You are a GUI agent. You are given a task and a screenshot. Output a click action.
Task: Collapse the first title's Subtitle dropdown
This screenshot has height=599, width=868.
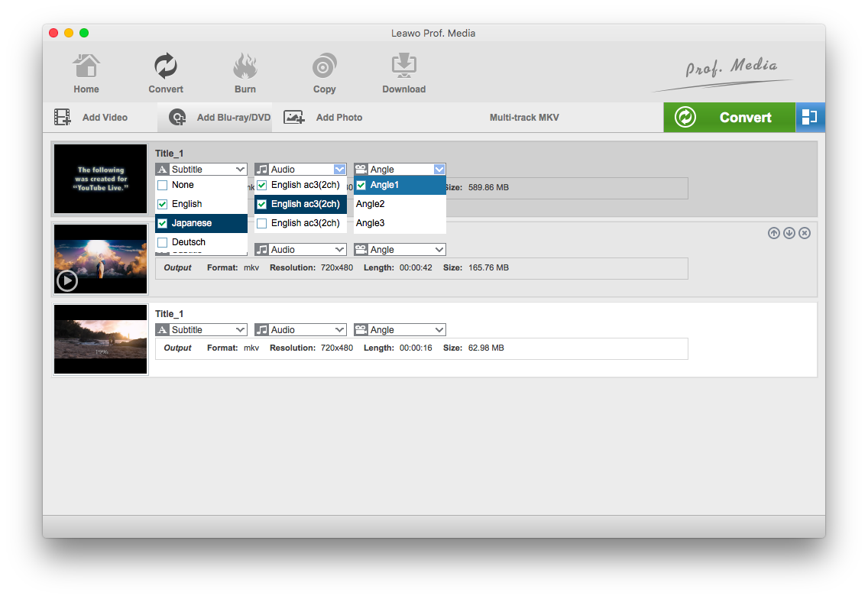click(240, 170)
